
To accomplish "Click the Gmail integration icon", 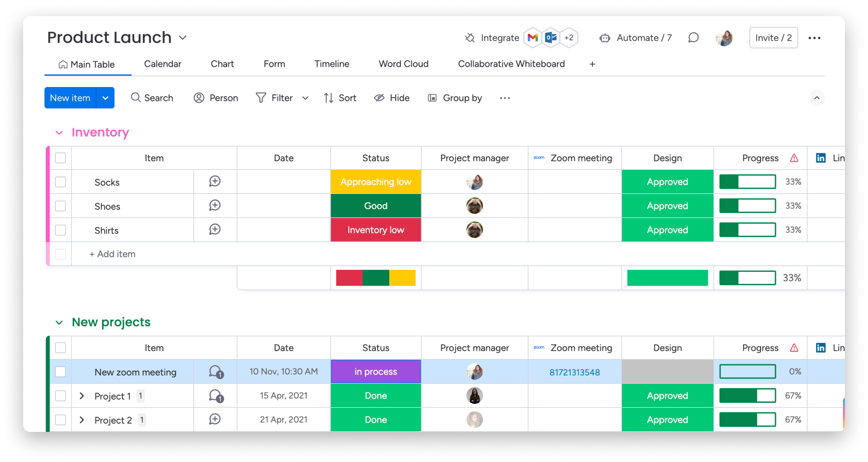I will 533,37.
